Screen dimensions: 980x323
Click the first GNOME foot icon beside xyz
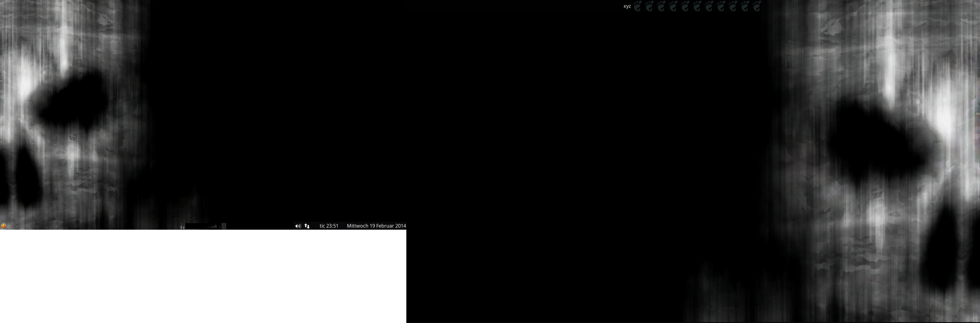click(x=638, y=6)
